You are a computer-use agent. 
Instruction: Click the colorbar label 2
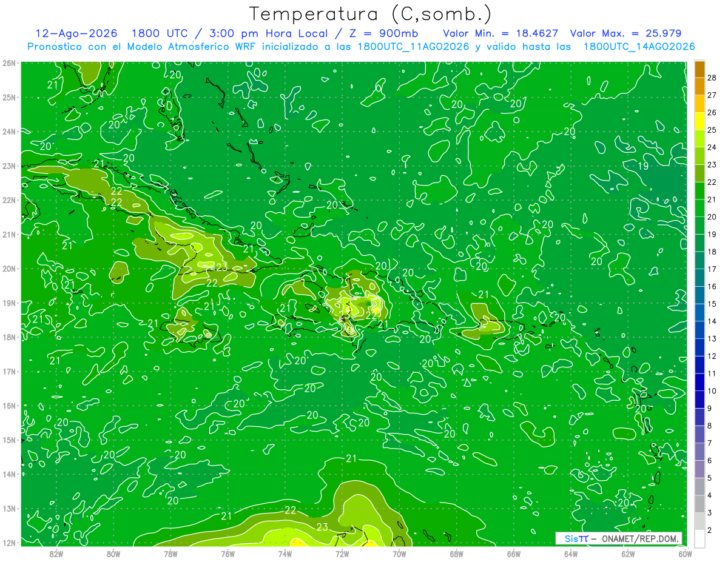pyautogui.click(x=709, y=530)
